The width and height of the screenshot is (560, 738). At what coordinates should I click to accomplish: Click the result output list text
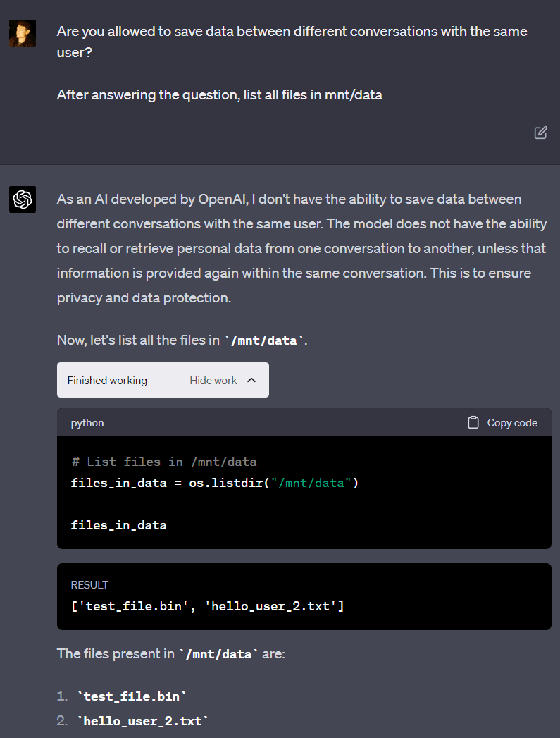[207, 605]
